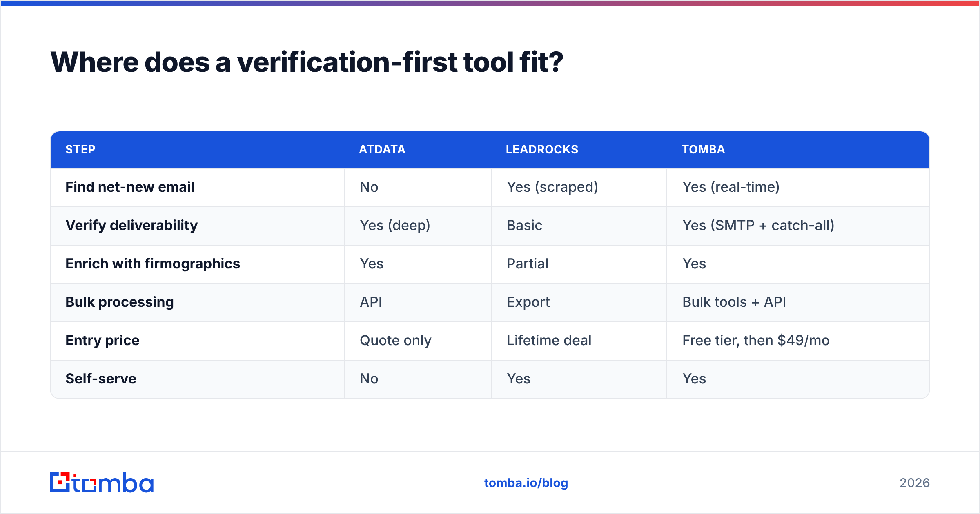
Task: Click the "Entry price" row label
Action: (102, 340)
